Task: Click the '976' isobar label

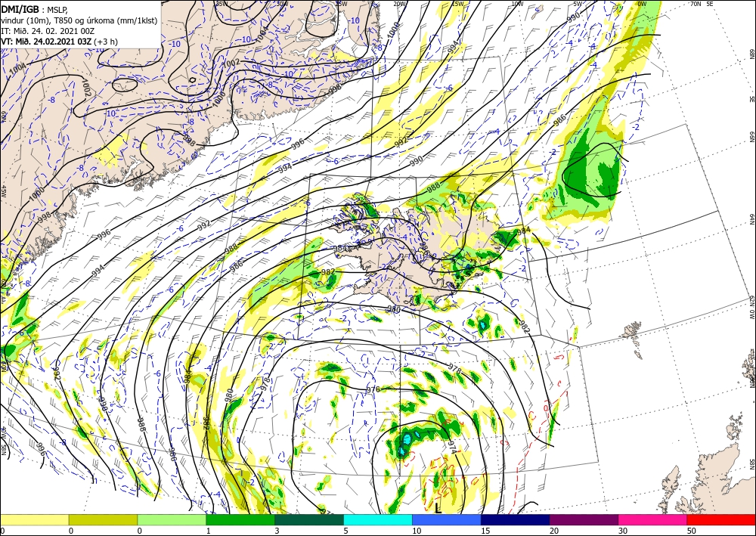Action: pos(373,389)
